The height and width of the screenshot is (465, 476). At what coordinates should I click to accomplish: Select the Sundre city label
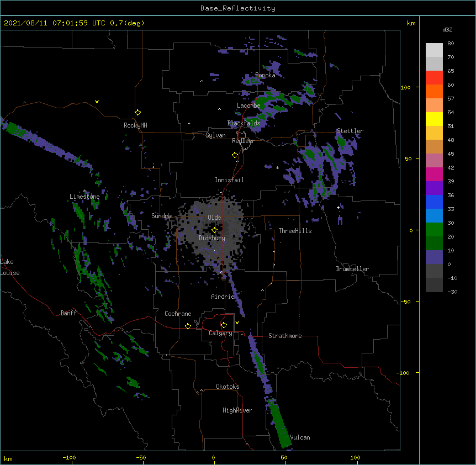161,216
